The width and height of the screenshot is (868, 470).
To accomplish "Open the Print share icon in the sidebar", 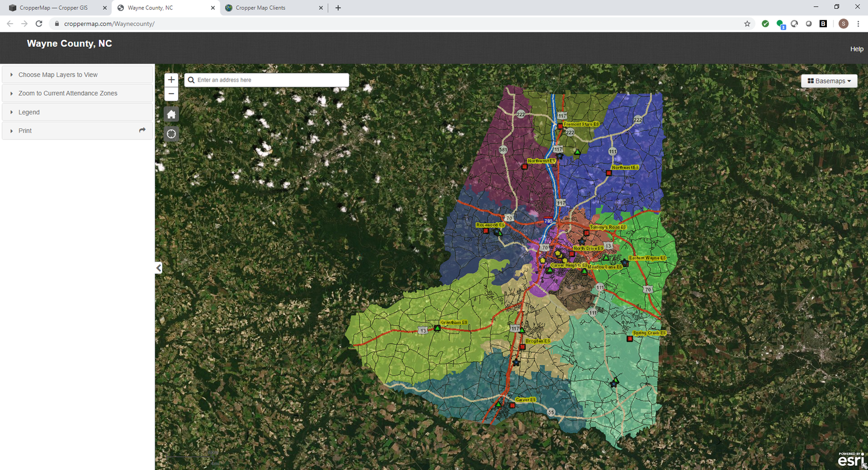I will pyautogui.click(x=142, y=131).
